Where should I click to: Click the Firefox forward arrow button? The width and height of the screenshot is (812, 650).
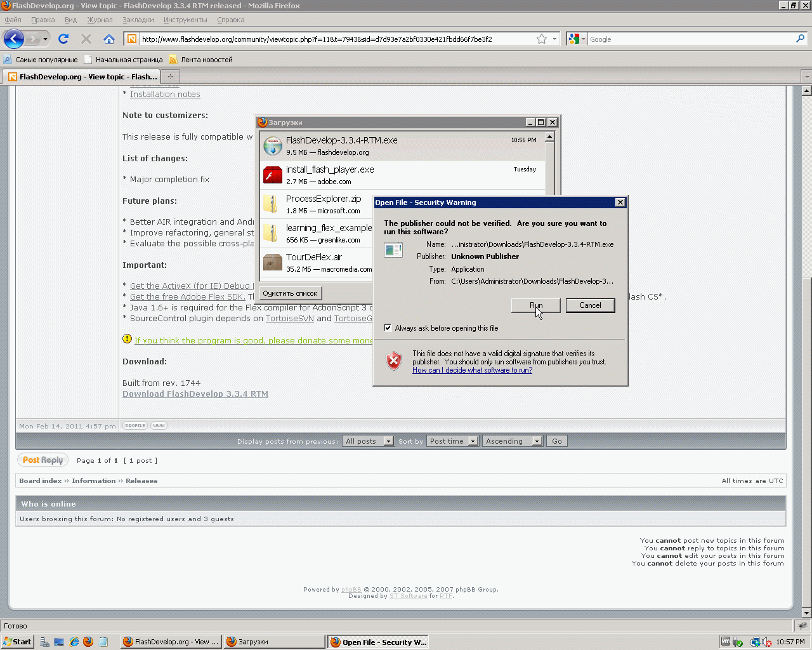32,39
